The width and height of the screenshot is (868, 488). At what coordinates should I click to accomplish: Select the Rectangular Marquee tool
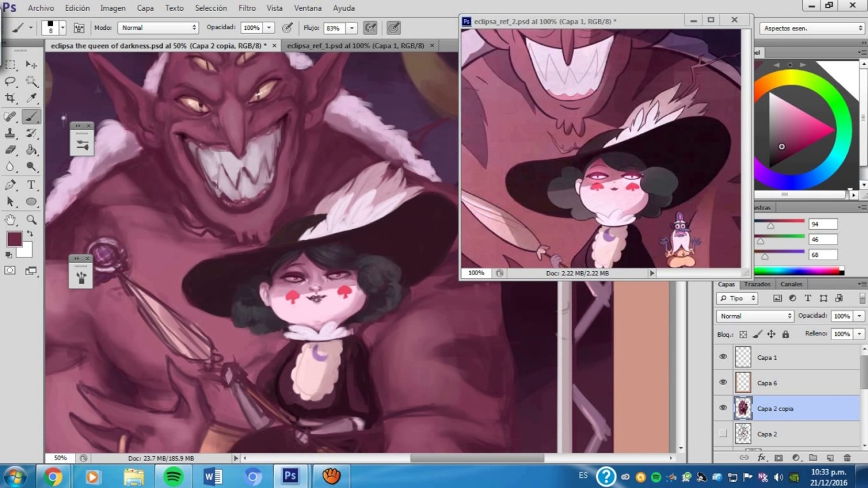[x=11, y=64]
